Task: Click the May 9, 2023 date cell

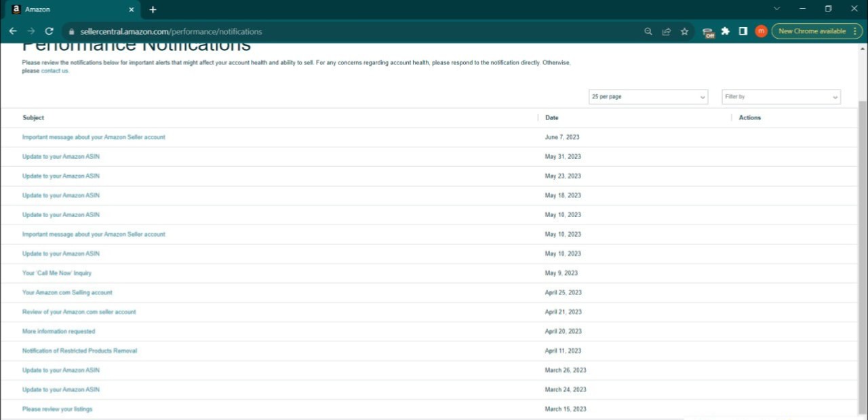Action: point(561,273)
